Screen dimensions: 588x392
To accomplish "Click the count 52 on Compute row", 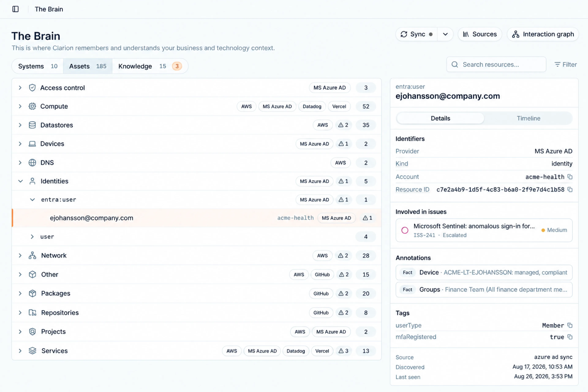I will click(366, 106).
